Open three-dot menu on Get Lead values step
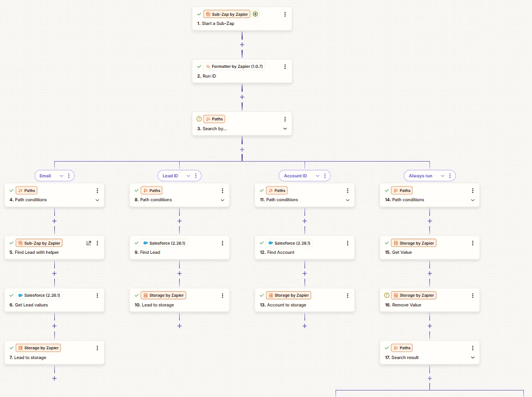The height and width of the screenshot is (397, 532). (97, 296)
